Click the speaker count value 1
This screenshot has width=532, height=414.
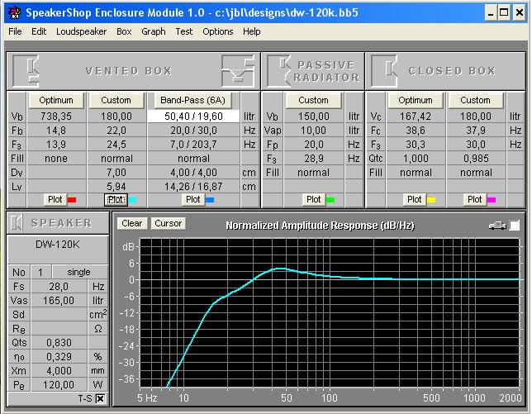coord(40,272)
